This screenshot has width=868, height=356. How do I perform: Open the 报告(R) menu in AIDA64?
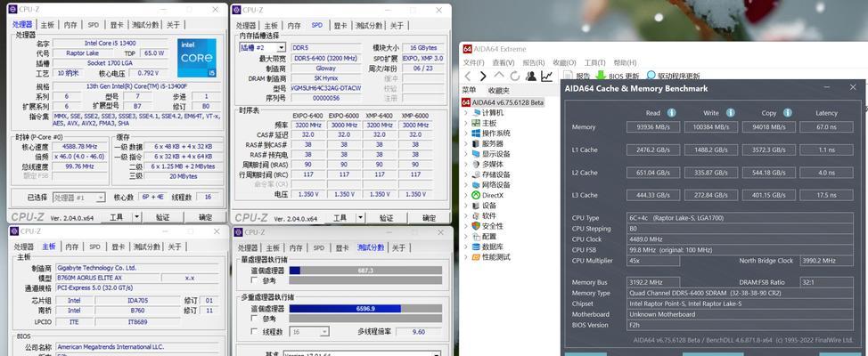tap(534, 62)
